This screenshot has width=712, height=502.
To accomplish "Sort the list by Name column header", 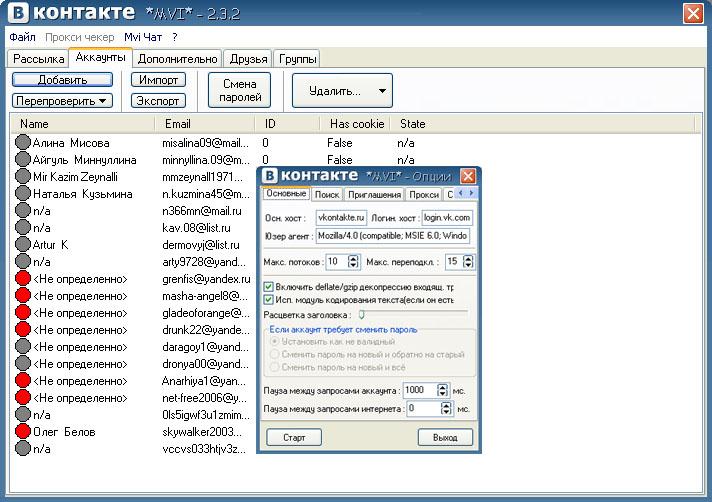I will pos(83,123).
